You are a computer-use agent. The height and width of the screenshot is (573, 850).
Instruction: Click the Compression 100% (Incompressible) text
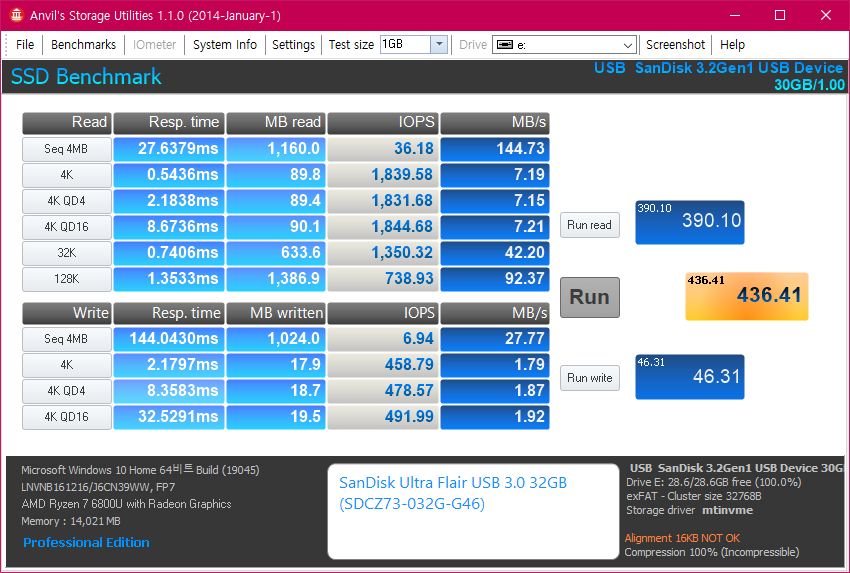tap(712, 552)
